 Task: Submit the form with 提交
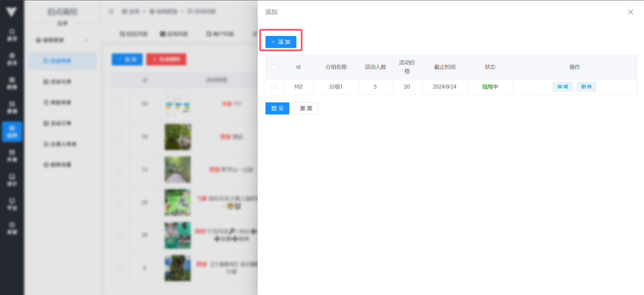277,108
